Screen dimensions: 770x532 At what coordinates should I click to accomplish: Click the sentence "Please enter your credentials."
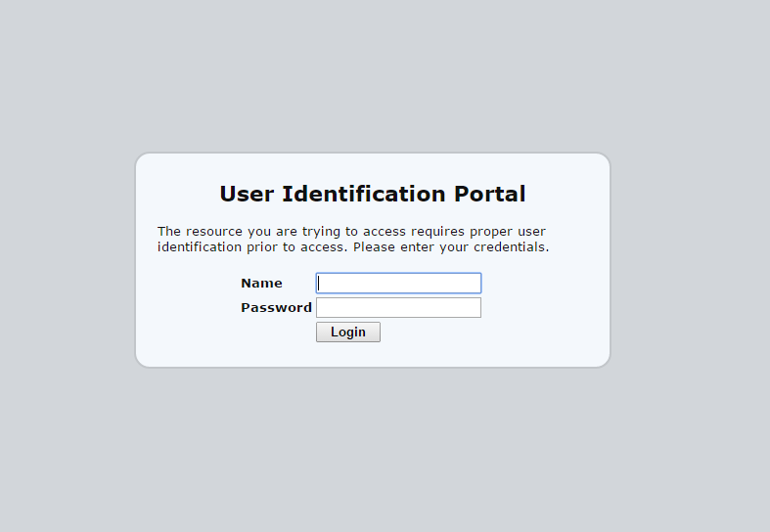point(451,247)
